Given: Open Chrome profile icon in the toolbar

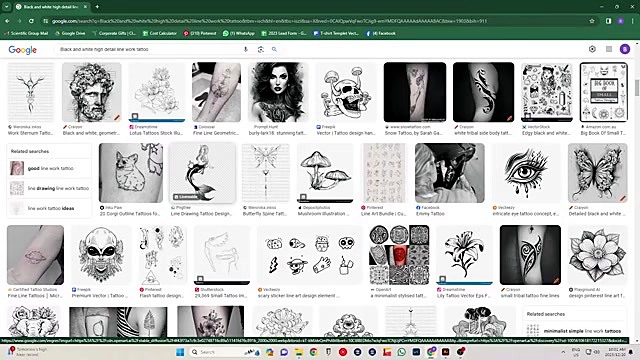Looking at the screenshot, I should pyautogui.click(x=621, y=21).
